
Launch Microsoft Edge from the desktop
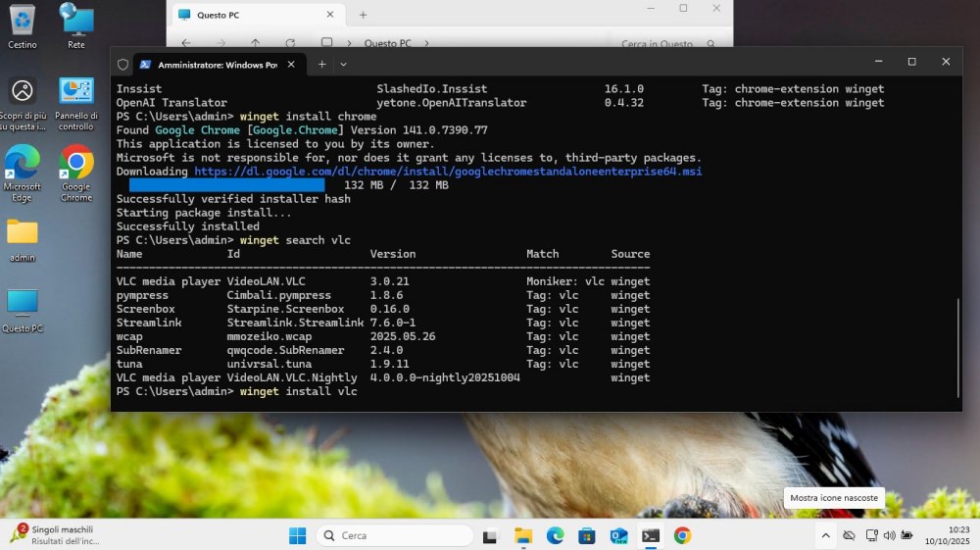[x=22, y=168]
